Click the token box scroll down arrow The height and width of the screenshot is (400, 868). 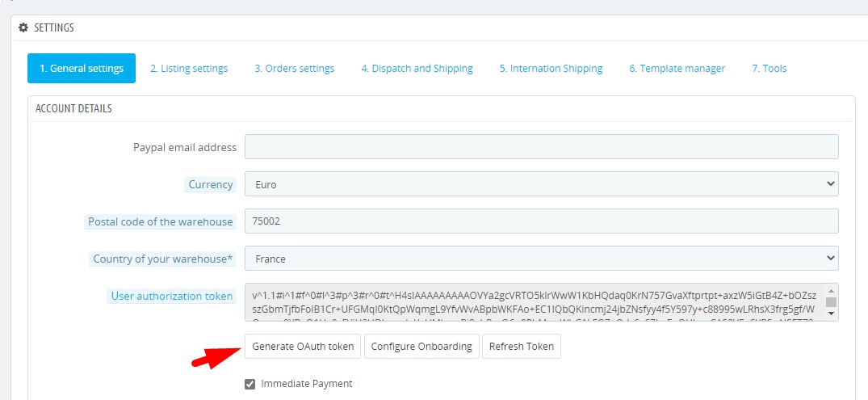(x=831, y=315)
